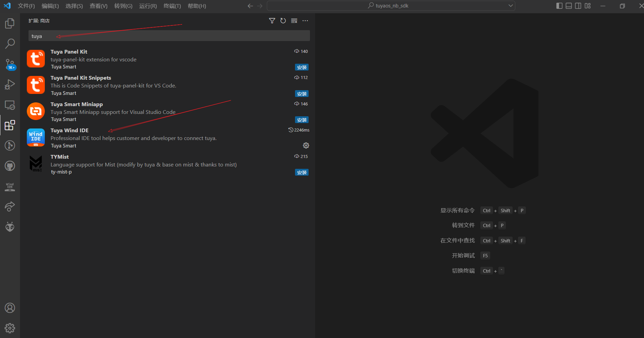Open extensions view more actions menu
This screenshot has width=644, height=338.
tap(305, 21)
